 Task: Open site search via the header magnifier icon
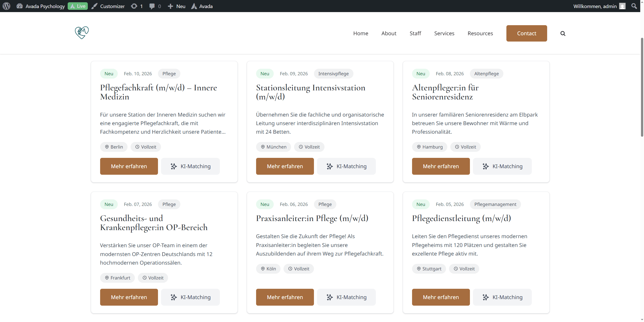[563, 33]
